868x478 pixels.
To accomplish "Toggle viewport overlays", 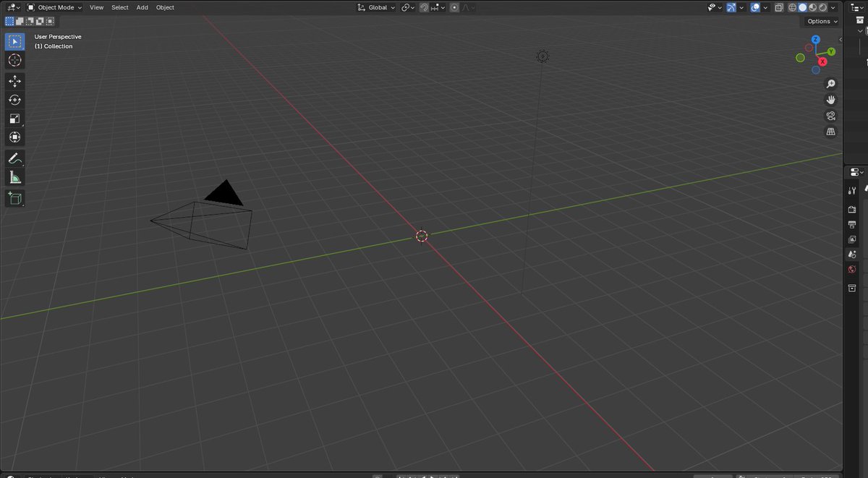I will pyautogui.click(x=755, y=7).
